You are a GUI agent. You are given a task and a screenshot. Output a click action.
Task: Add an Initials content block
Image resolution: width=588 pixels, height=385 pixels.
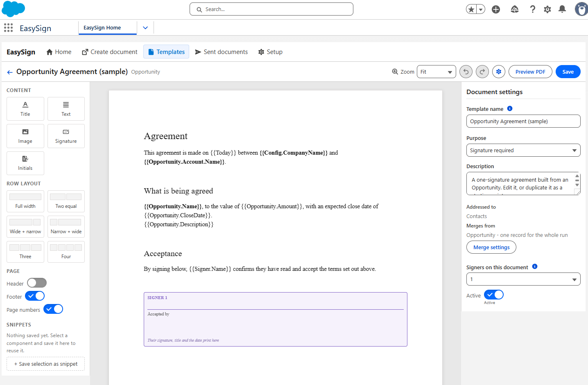[x=25, y=163]
